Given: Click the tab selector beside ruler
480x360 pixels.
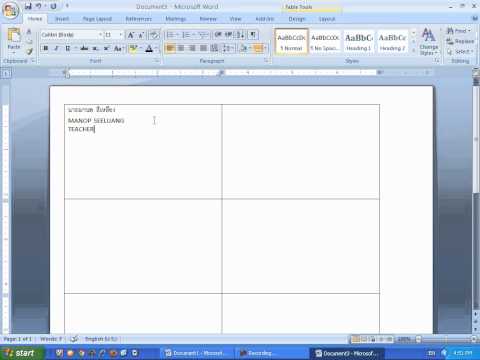Looking at the screenshot, I should 7,73.
